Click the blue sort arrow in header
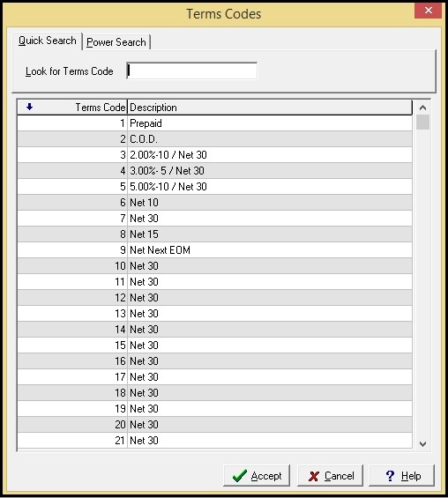Screen dimensions: 448x498 pyautogui.click(x=29, y=107)
